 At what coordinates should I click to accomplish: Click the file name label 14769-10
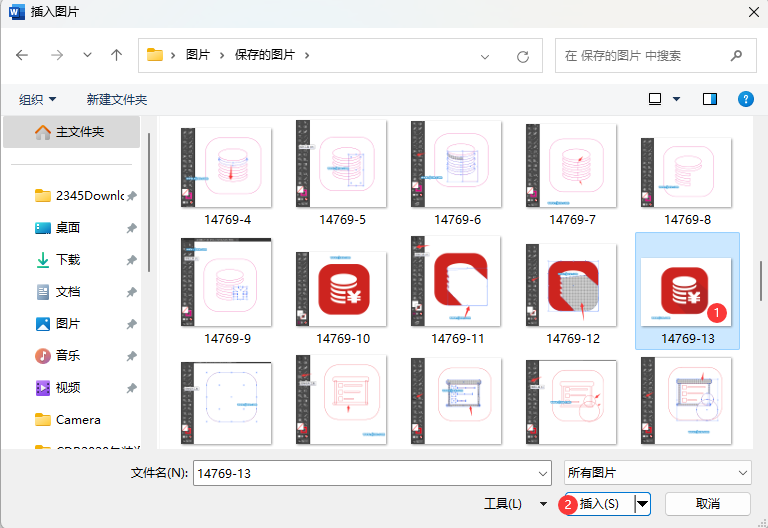(343, 339)
